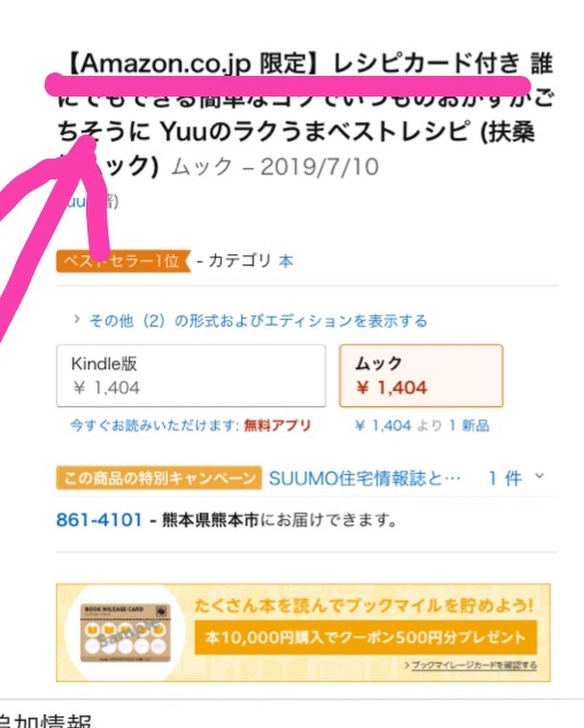Click the ブックマイルを貯めよう banner heading
Image resolution: width=584 pixels, height=728 pixels.
click(363, 606)
